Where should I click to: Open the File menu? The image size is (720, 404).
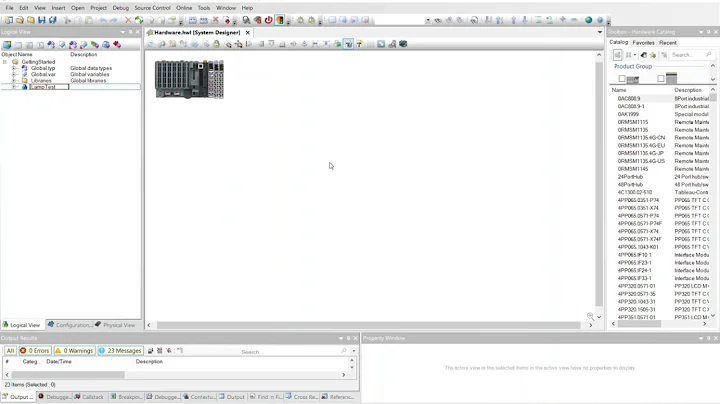(9, 8)
